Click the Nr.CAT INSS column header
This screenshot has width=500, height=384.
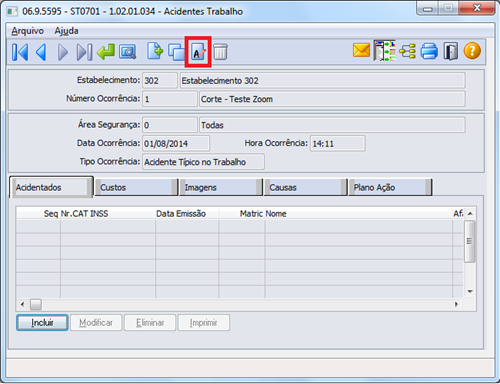108,213
